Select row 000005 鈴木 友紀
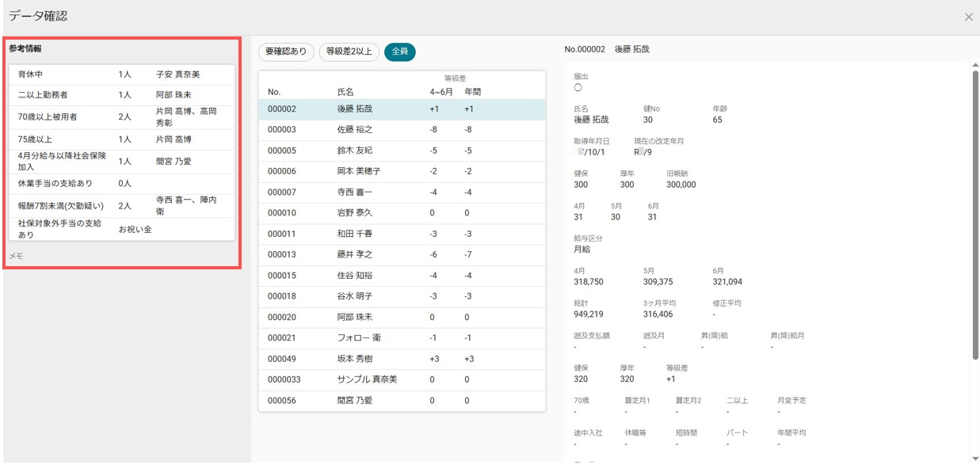 click(402, 151)
